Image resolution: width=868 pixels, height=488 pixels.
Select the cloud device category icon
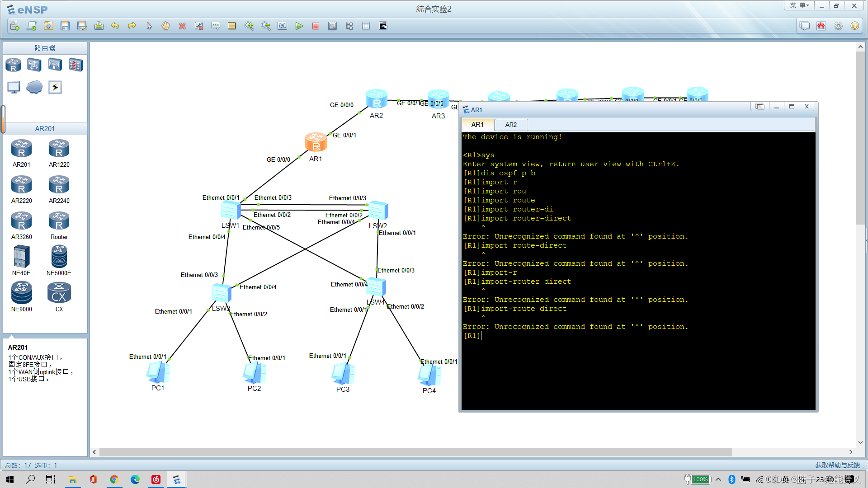coord(34,87)
